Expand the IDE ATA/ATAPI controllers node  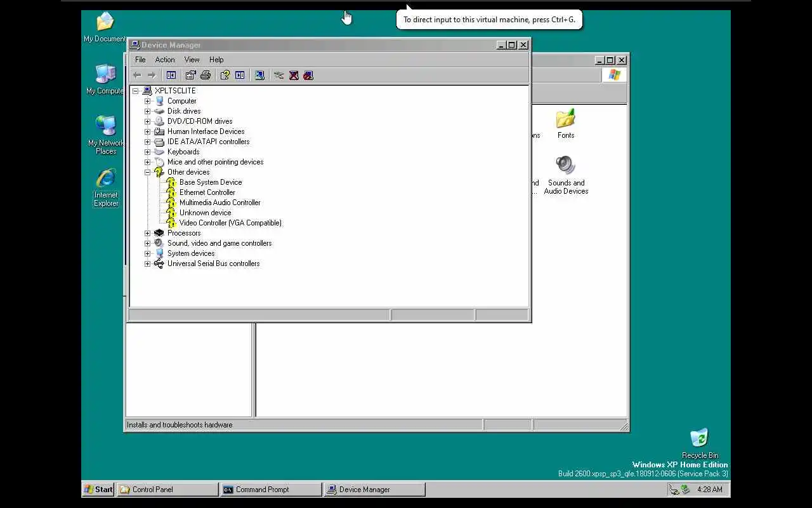[x=147, y=142]
